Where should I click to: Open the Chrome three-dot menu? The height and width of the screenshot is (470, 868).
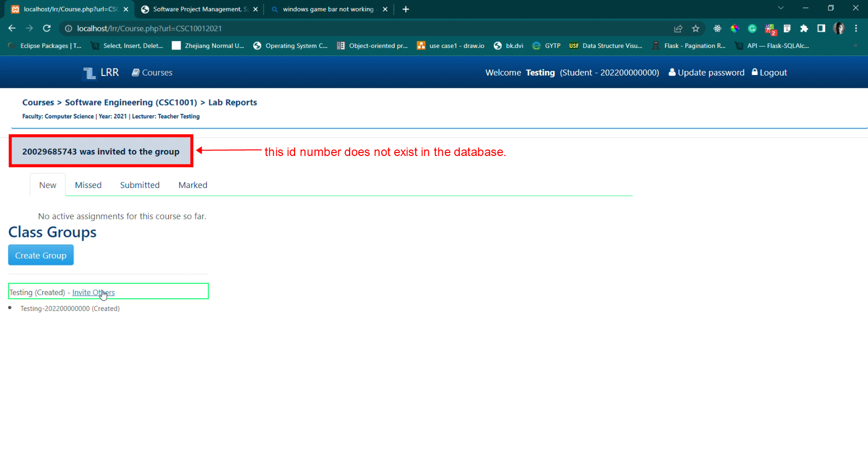click(x=856, y=28)
